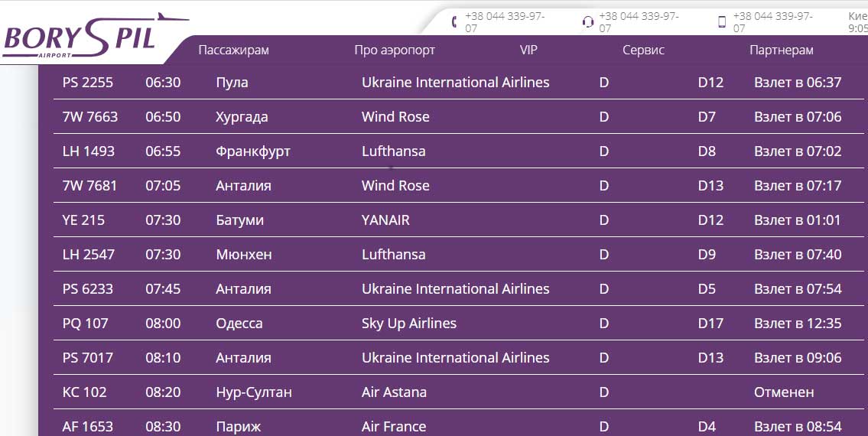Screen dimensions: 868x436
Task: Select flight PS 2255
Action: 88,83
